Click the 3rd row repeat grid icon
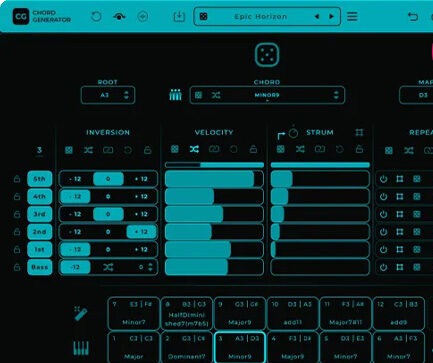Image resolution: width=433 pixels, height=363 pixels. click(x=400, y=214)
